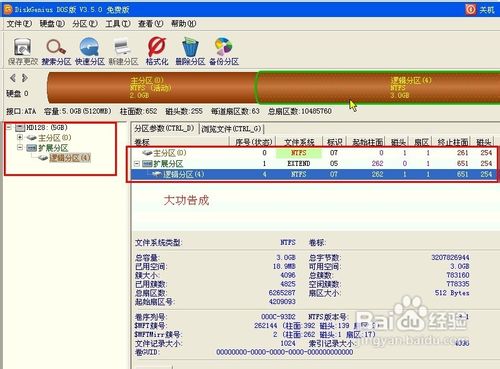Click the 序号(状态) column header

[254, 142]
